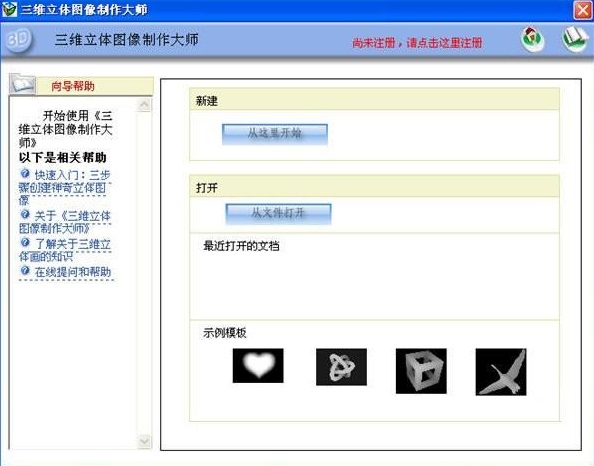The width and height of the screenshot is (594, 466).
Task: Select the heart sample template thumbnail
Action: 258,366
